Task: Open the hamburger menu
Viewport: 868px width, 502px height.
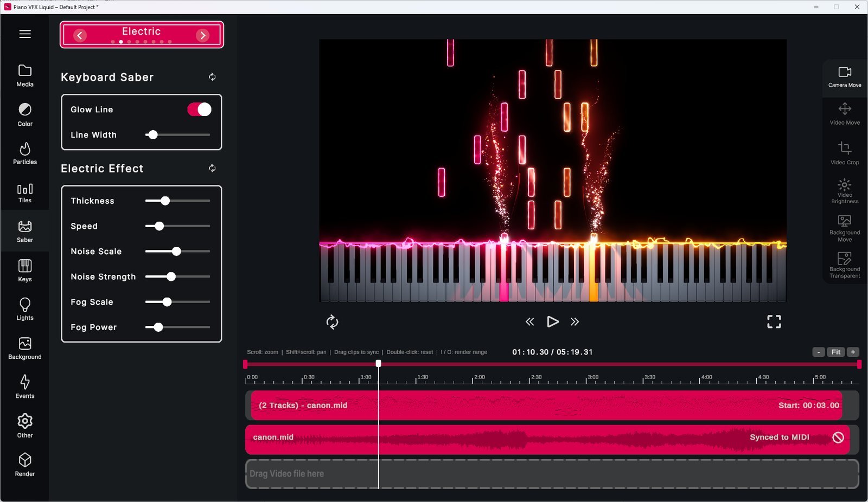Action: 25,34
